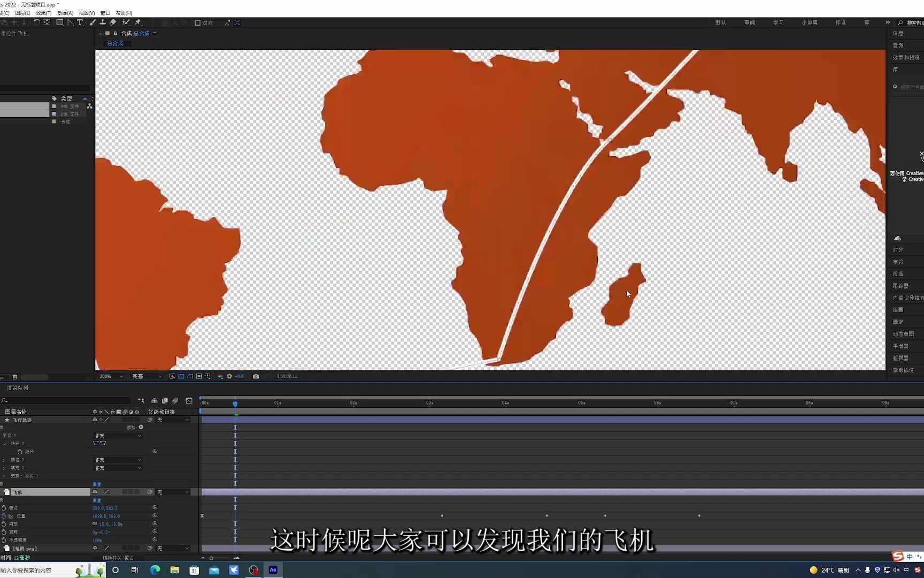Open the 视图(V) menu
924x578 pixels.
(x=87, y=13)
